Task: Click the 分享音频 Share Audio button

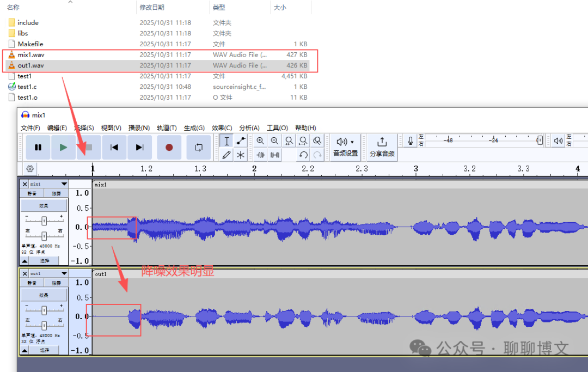Action: [x=382, y=147]
